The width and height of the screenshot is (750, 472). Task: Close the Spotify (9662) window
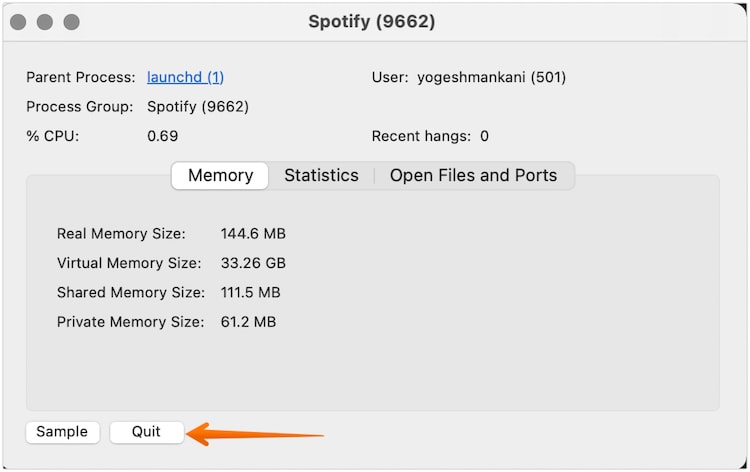click(x=18, y=22)
